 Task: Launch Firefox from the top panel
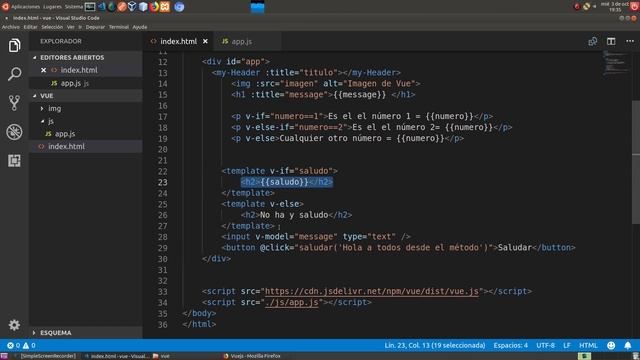(x=154, y=7)
